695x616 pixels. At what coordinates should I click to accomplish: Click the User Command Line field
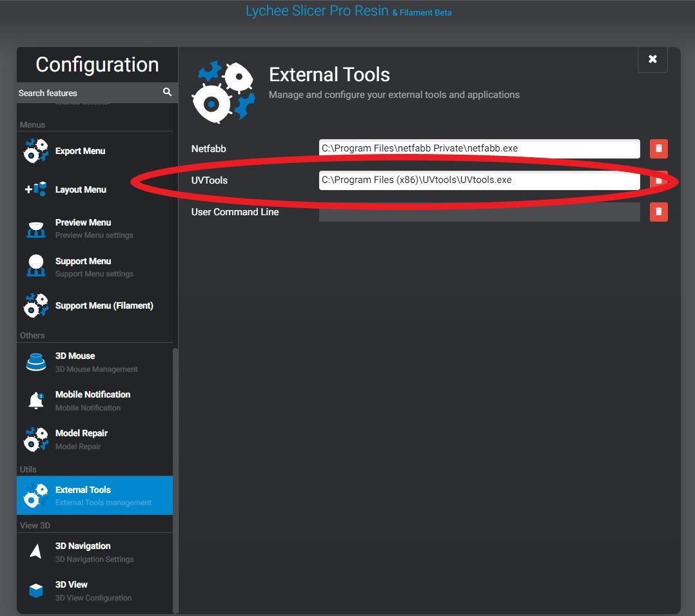point(479,212)
